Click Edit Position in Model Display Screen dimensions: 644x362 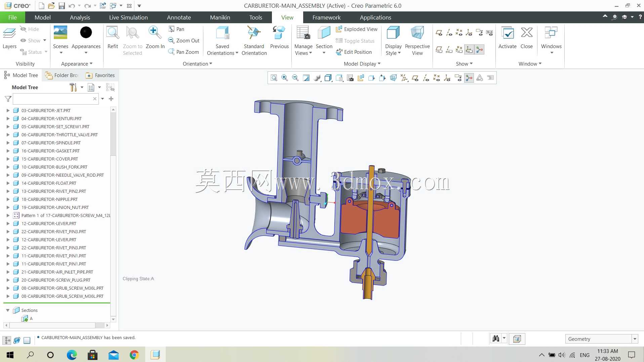click(354, 52)
